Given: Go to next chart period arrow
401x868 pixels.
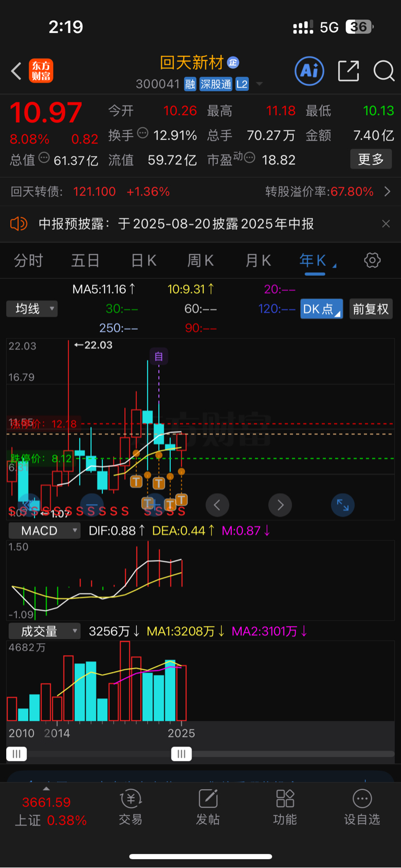Looking at the screenshot, I should click(280, 505).
